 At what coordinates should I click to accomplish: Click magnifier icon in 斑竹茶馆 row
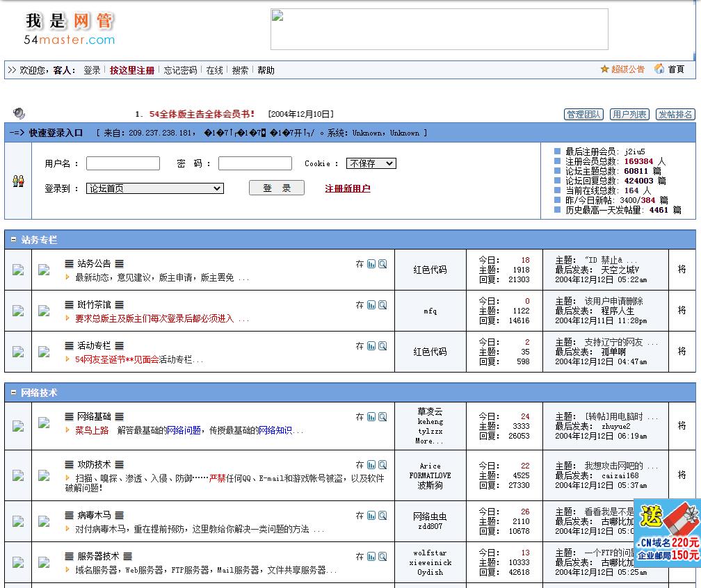point(382,305)
